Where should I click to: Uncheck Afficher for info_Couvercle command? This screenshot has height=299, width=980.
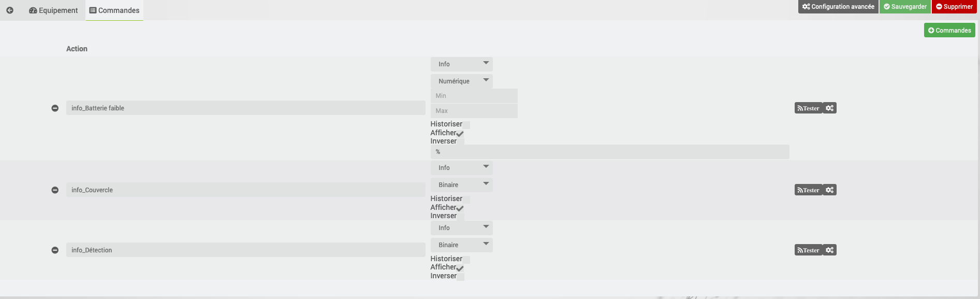[x=460, y=208]
